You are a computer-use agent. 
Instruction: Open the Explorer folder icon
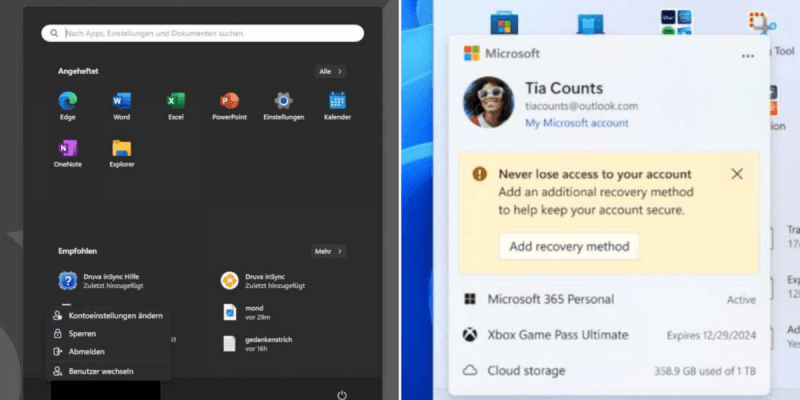tap(121, 148)
